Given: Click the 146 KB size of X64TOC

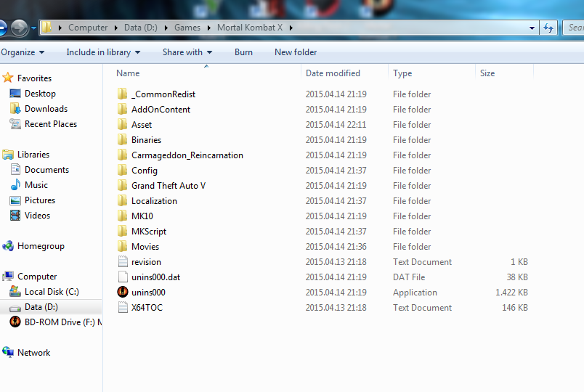Looking at the screenshot, I should 515,308.
